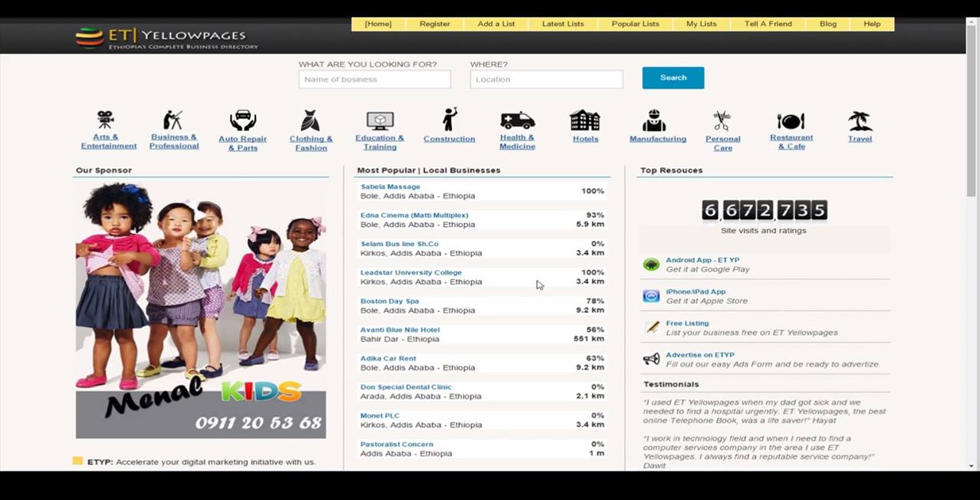Click the site visits counter 6672735
Screen dimensions: 980x500
point(765,209)
